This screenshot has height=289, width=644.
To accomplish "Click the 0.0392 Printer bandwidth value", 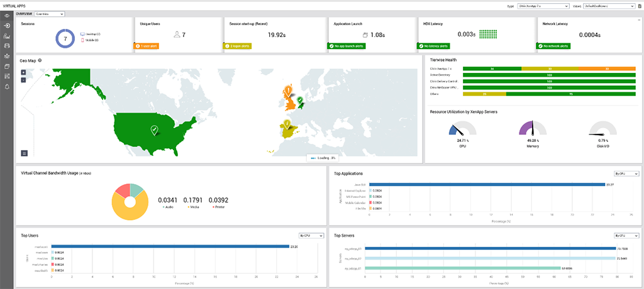I will (x=218, y=200).
